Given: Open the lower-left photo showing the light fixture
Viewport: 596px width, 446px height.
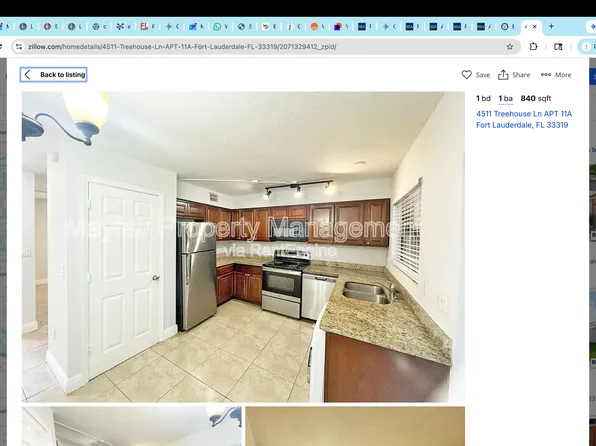Looking at the screenshot, I should tap(132, 426).
